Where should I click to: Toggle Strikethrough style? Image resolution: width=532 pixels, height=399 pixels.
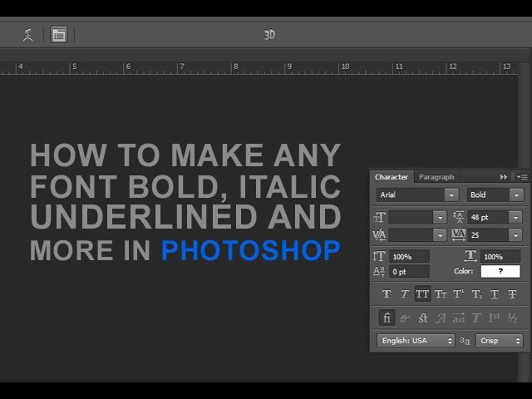point(512,293)
